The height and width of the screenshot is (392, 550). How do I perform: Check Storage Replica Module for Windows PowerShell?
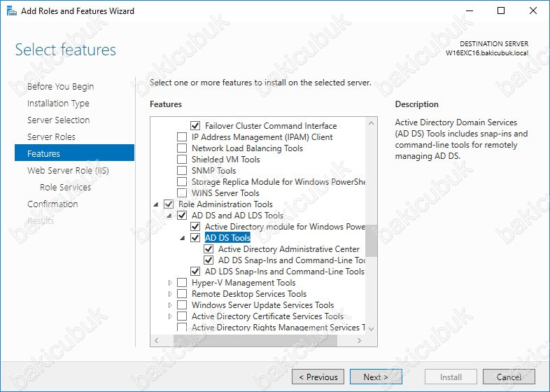[182, 182]
